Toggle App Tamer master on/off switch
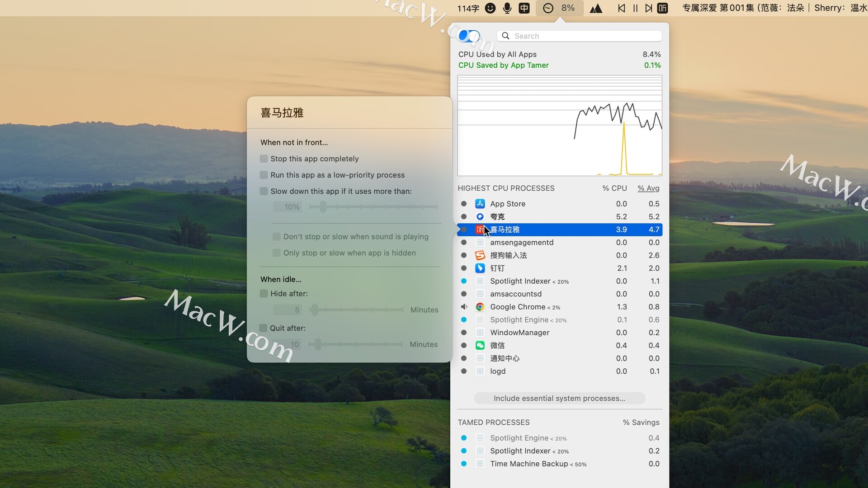This screenshot has width=868, height=488. [x=469, y=36]
